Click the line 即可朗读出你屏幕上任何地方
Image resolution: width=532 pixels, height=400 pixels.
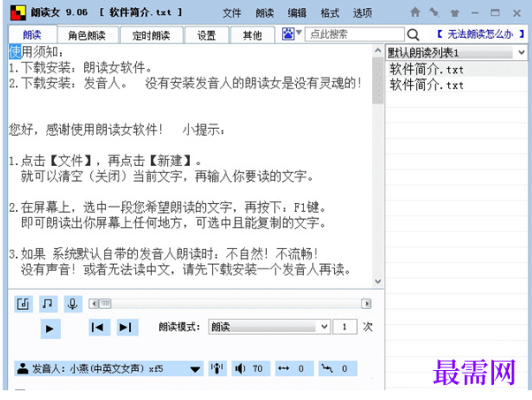point(173,223)
